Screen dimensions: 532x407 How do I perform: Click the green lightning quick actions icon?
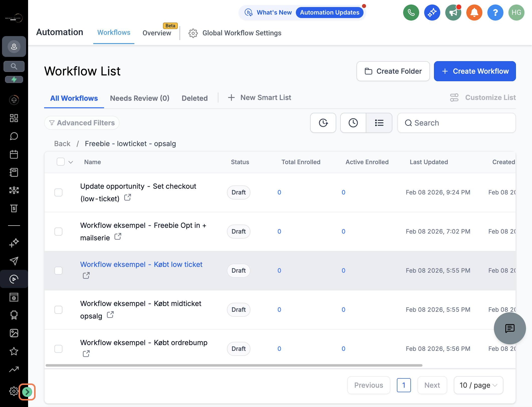click(x=14, y=79)
